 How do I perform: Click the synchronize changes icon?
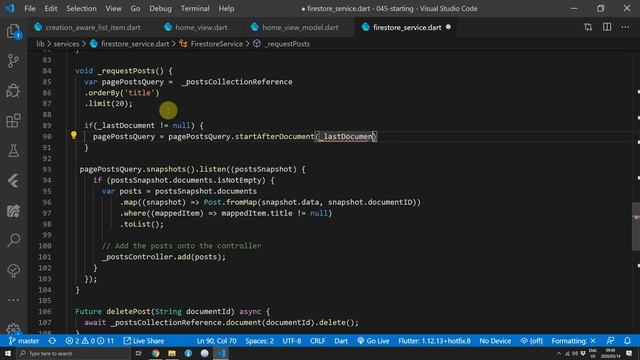(x=52, y=341)
